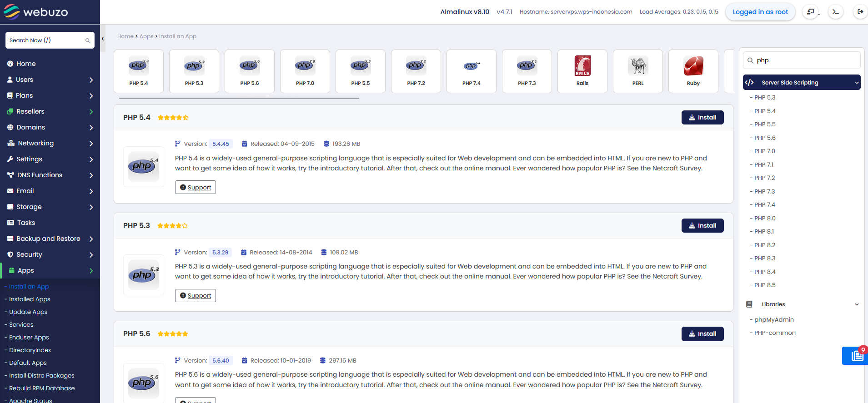868x403 pixels.
Task: Select the PHP 5.3 tile in app carousel
Action: (x=194, y=71)
